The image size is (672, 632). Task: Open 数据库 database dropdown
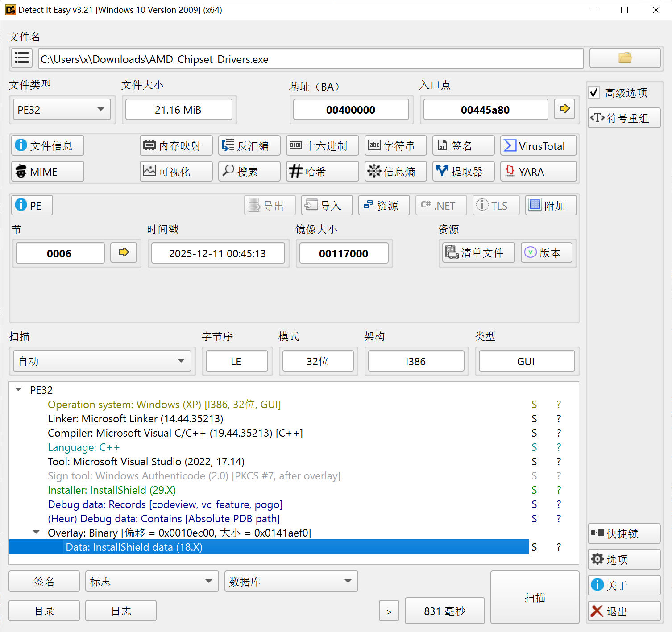[x=291, y=582]
